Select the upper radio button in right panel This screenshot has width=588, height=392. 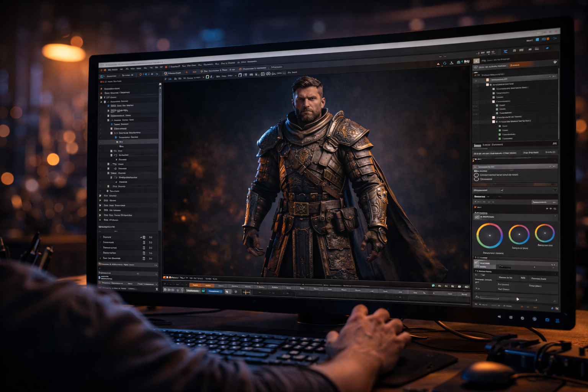click(x=476, y=175)
